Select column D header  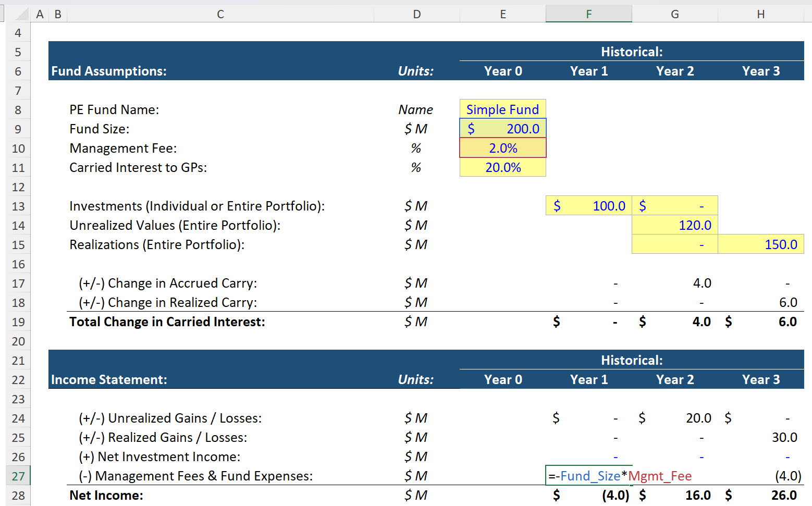[417, 14]
